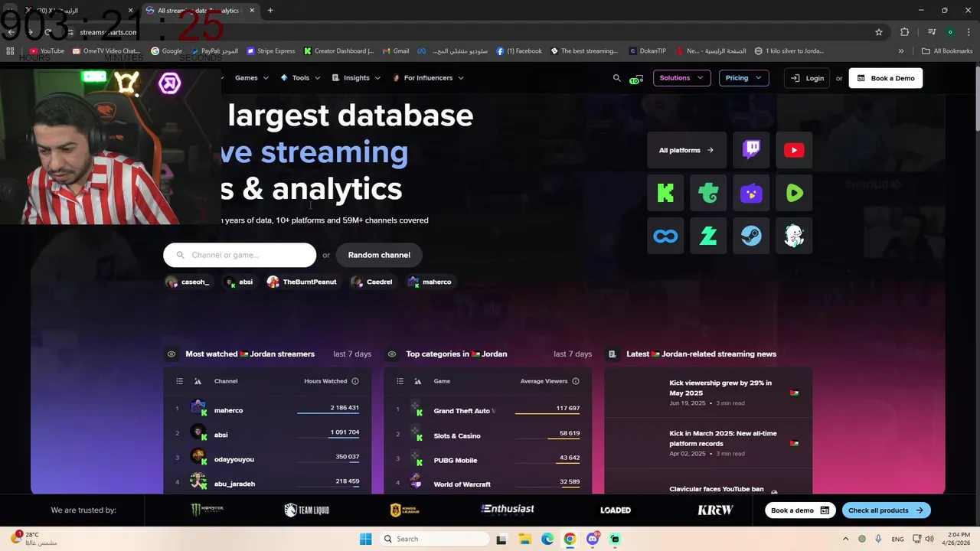Open All Bookmarks folder
Screen dimensions: 980x551
point(947,51)
